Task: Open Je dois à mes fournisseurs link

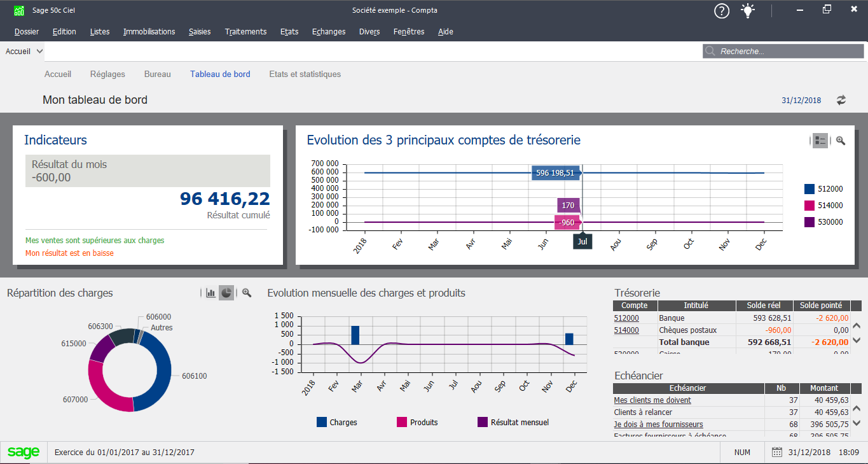Action: coord(659,425)
